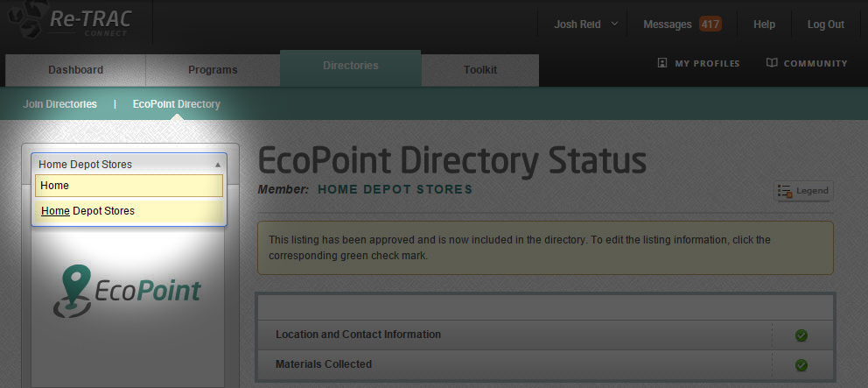The height and width of the screenshot is (388, 868).
Task: Open the MY PROFILES link
Action: (707, 63)
